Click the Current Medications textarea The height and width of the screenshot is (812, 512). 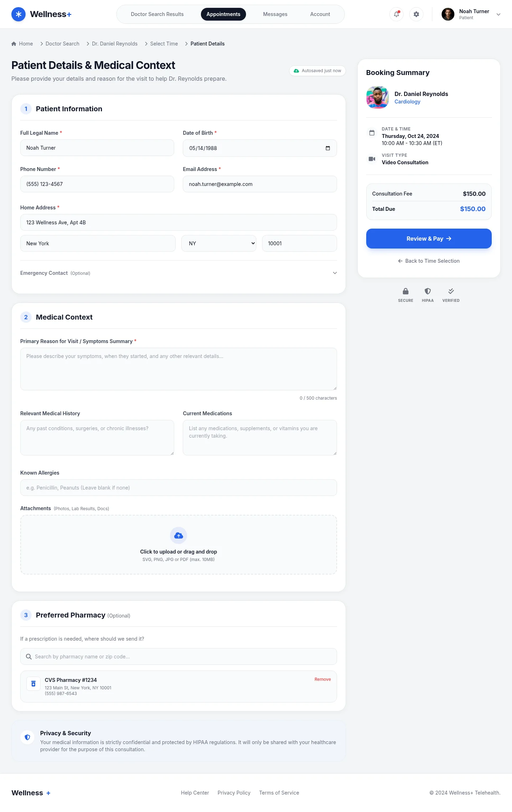pos(260,438)
